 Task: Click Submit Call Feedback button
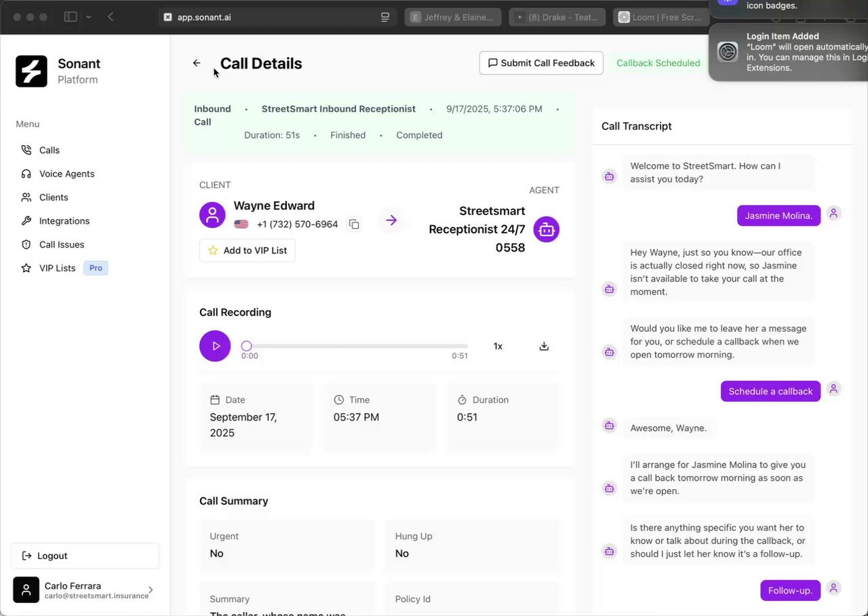541,63
